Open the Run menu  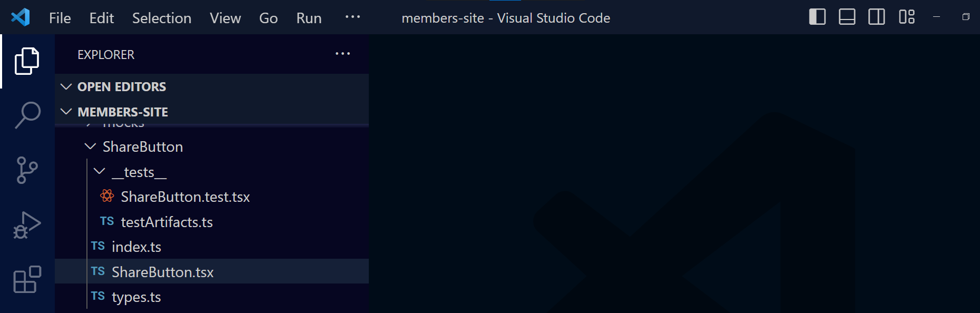pos(309,18)
